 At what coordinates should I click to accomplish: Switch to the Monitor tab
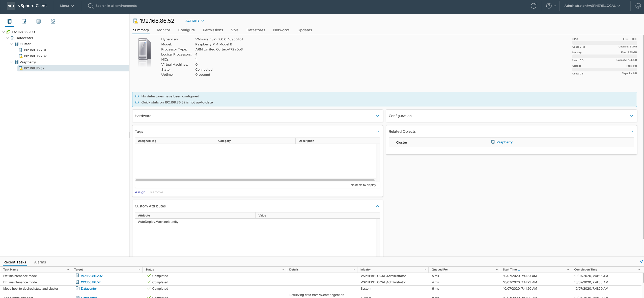click(x=163, y=30)
